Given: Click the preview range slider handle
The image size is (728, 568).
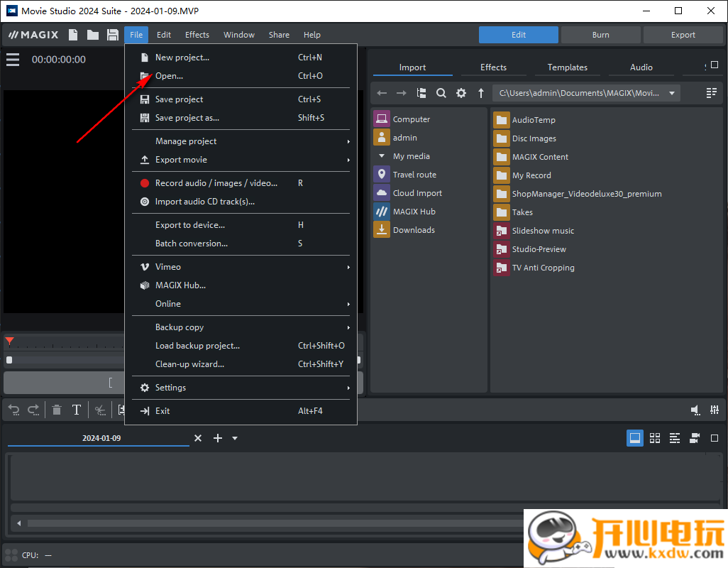Looking at the screenshot, I should pyautogui.click(x=9, y=359).
